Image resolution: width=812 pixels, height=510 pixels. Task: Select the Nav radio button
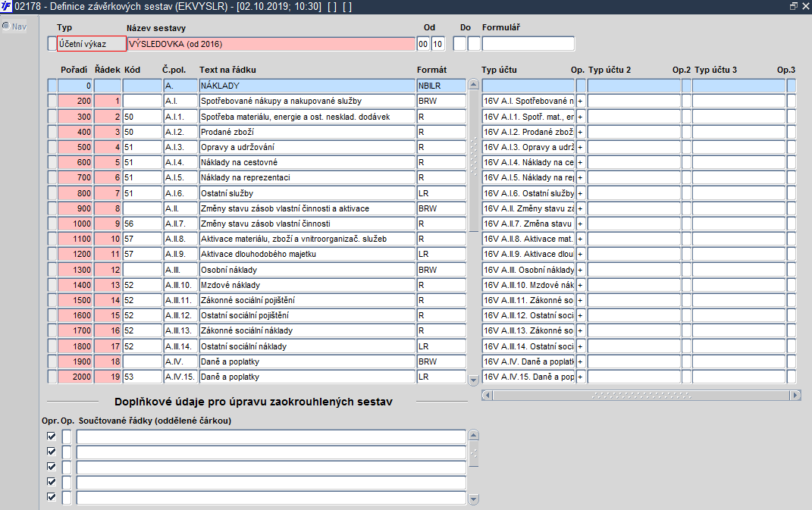tap(6, 26)
